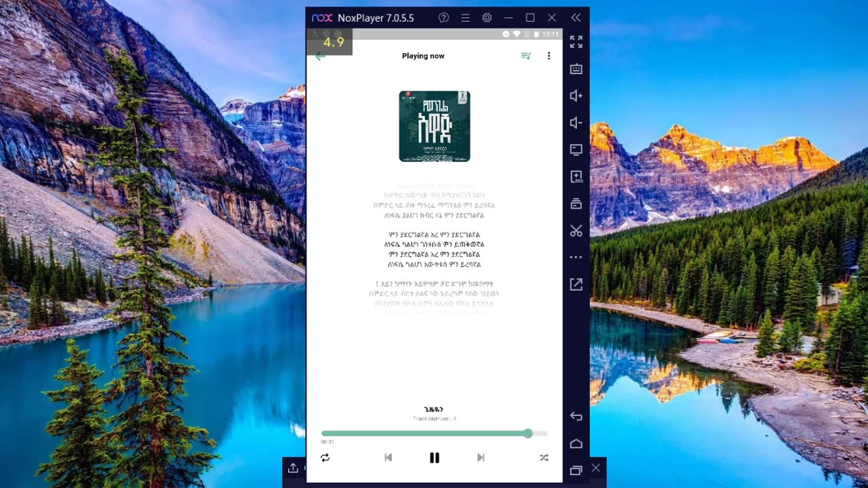Click the Nox logo in title bar

(322, 18)
